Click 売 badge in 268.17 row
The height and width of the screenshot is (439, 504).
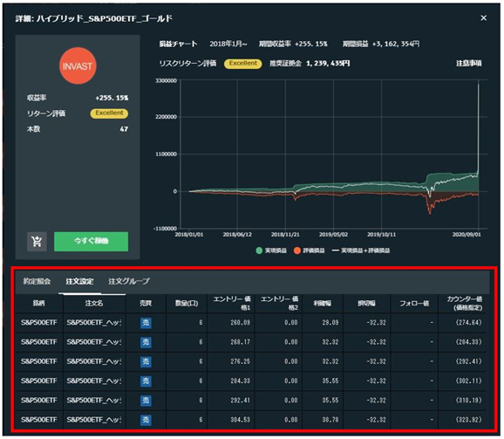(x=146, y=342)
